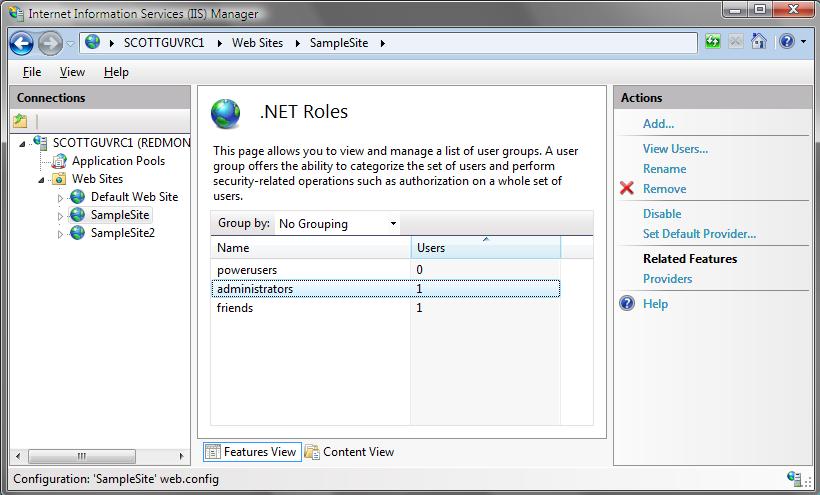Select Web Sites in the address breadcrumb

point(257,43)
